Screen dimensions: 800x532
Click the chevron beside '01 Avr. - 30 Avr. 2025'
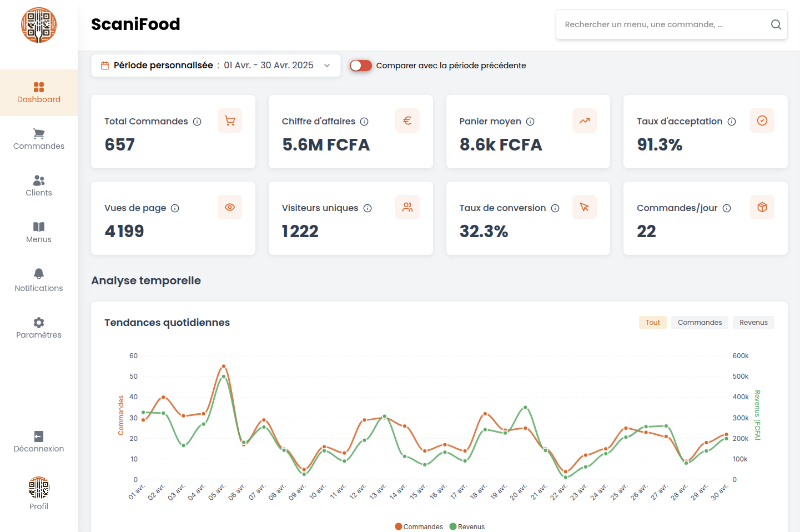[x=326, y=65]
